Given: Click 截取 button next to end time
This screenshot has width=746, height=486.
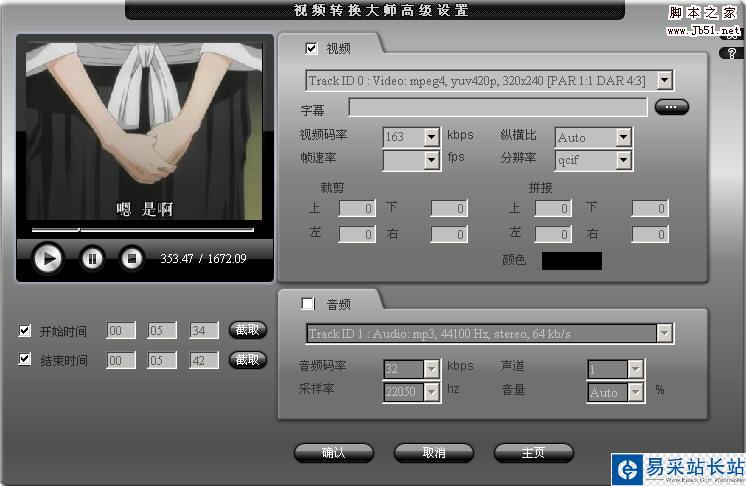Looking at the screenshot, I should [x=247, y=360].
